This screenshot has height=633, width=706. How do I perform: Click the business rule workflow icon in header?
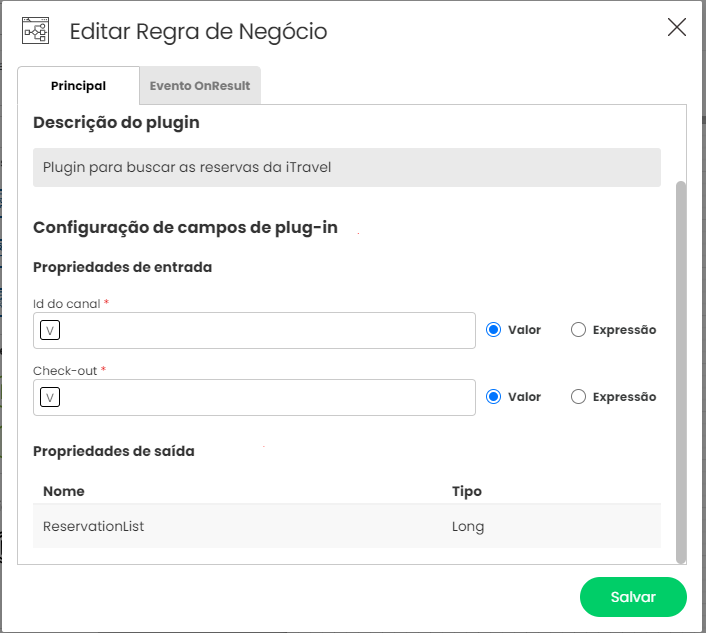35,31
